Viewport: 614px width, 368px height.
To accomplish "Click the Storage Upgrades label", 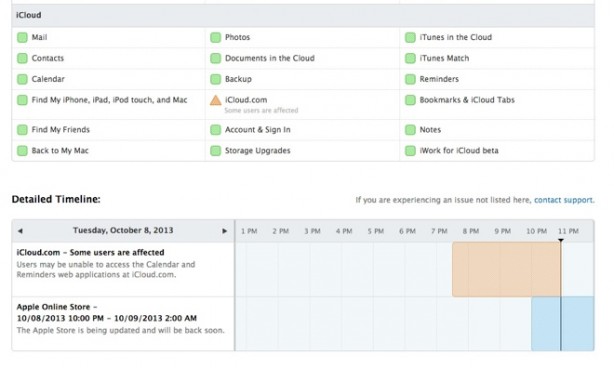I will (258, 151).
